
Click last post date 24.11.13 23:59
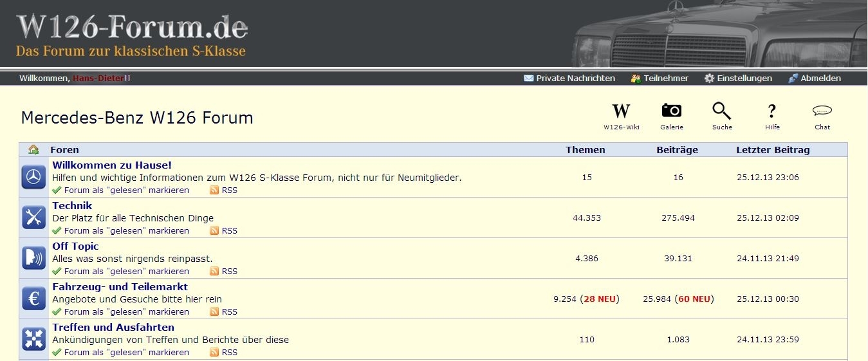point(768,339)
